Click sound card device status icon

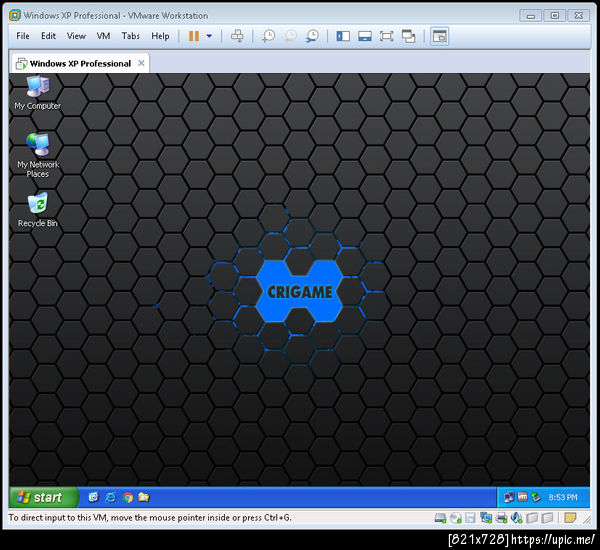pyautogui.click(x=517, y=518)
